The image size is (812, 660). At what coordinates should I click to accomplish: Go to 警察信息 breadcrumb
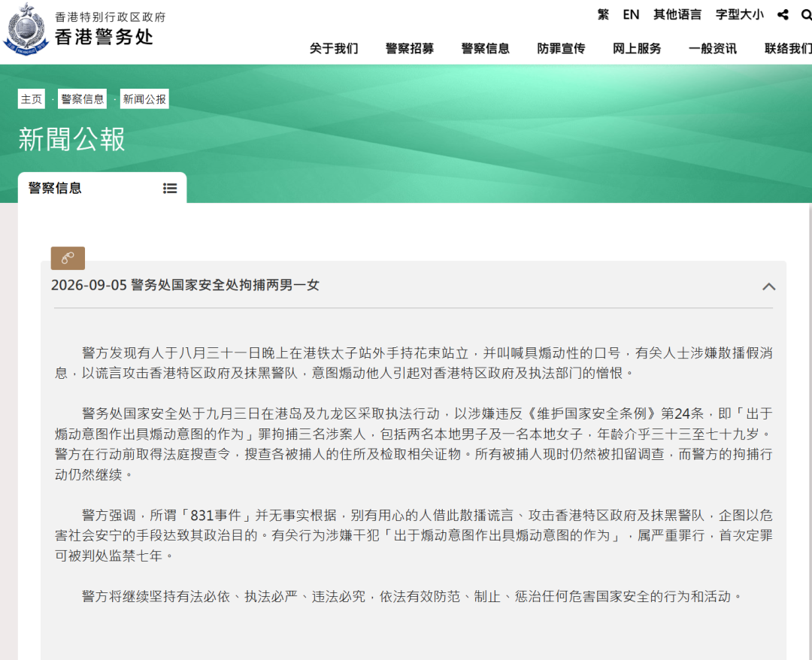point(83,99)
